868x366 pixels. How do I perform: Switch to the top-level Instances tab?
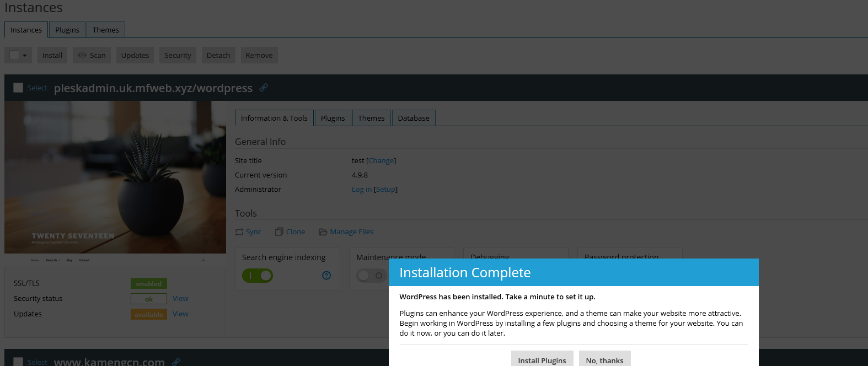(26, 30)
